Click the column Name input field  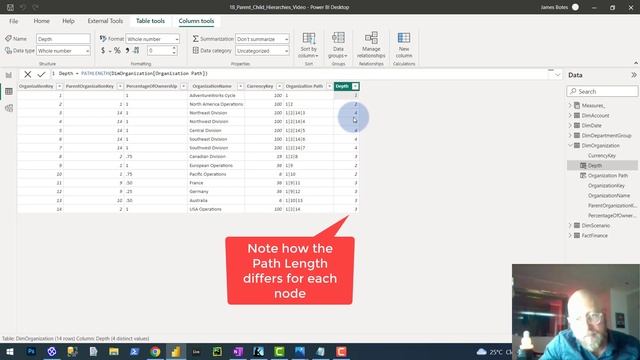(x=63, y=39)
